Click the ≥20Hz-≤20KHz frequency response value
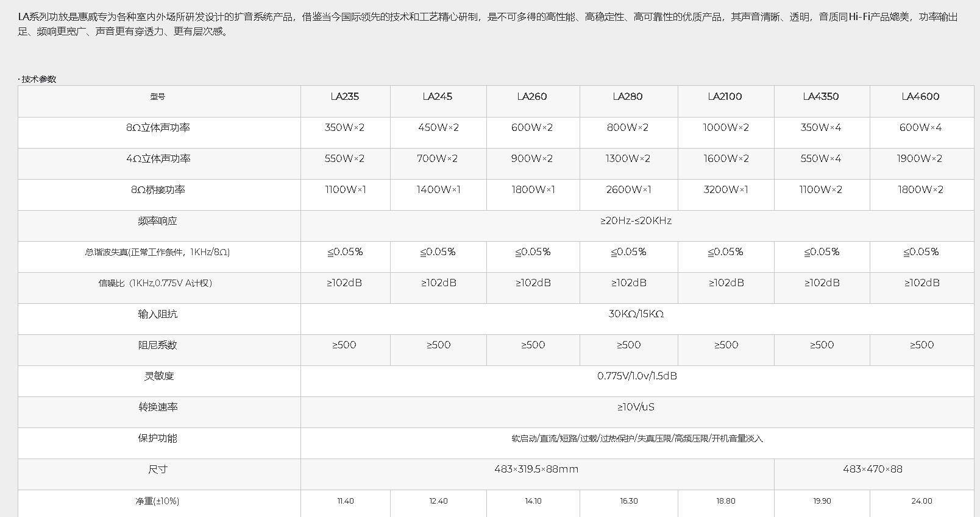The height and width of the screenshot is (517, 980). pos(636,221)
